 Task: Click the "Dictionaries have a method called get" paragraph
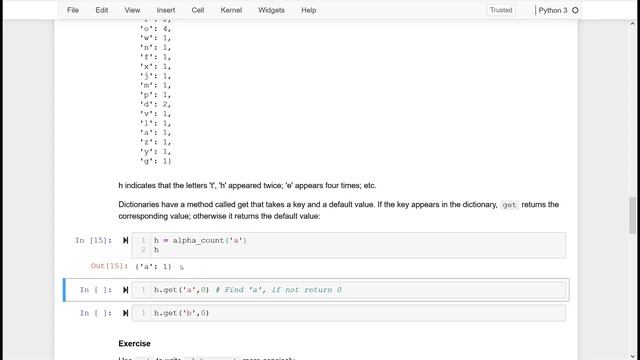[338, 210]
